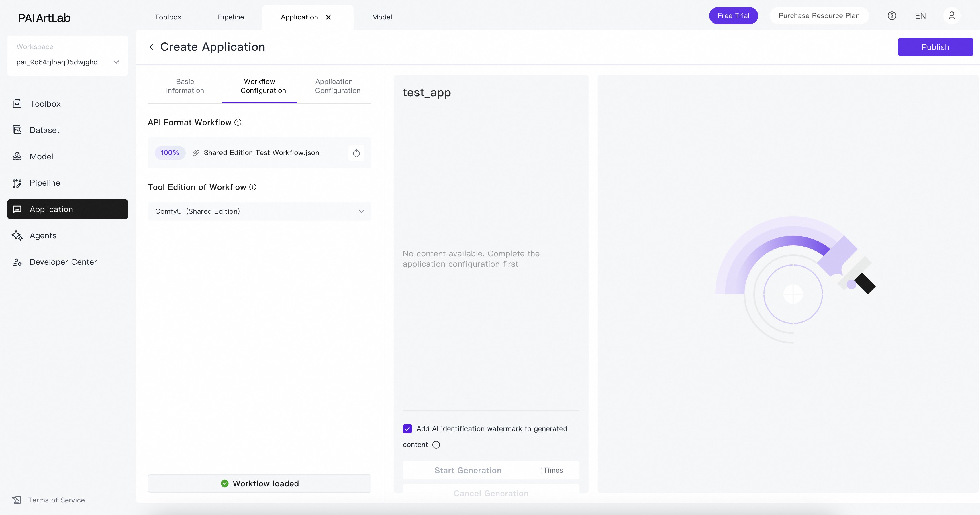This screenshot has height=515, width=980.
Task: Open the Terms of Service link
Action: coord(56,500)
